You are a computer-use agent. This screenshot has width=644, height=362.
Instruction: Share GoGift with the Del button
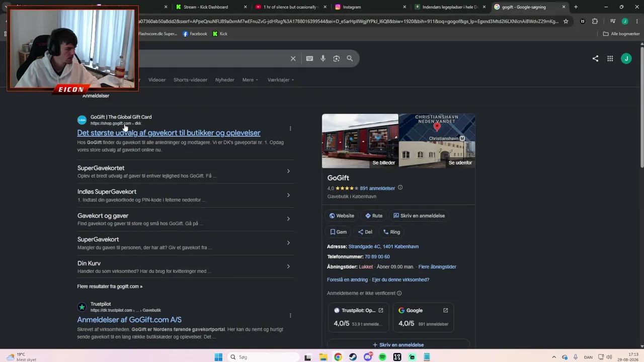click(365, 232)
